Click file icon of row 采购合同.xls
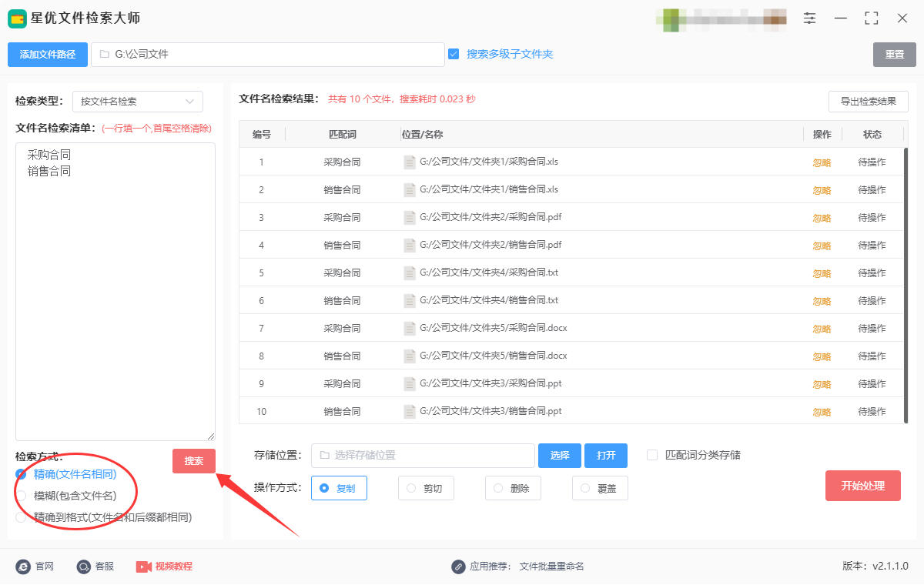 [x=410, y=162]
